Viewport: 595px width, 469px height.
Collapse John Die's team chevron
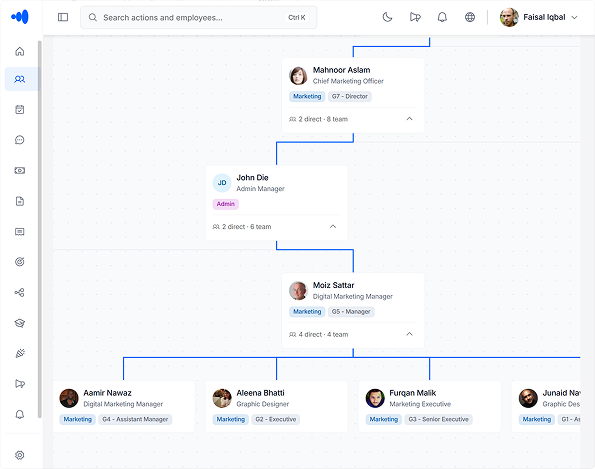pyautogui.click(x=333, y=227)
